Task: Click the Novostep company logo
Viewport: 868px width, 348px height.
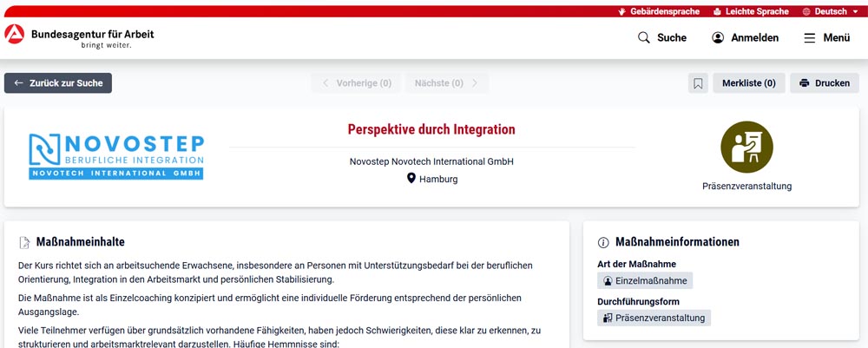Action: 116,156
